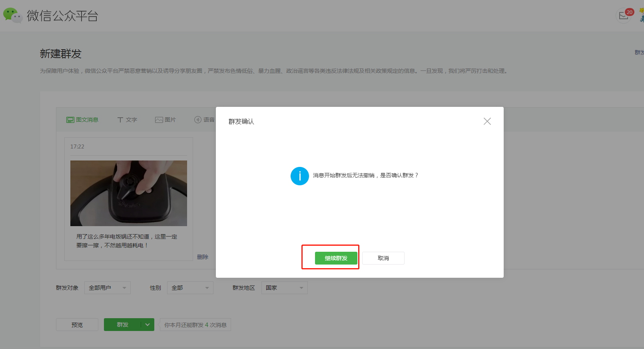Open the 群发对象 全部用户 dropdown

tap(108, 288)
